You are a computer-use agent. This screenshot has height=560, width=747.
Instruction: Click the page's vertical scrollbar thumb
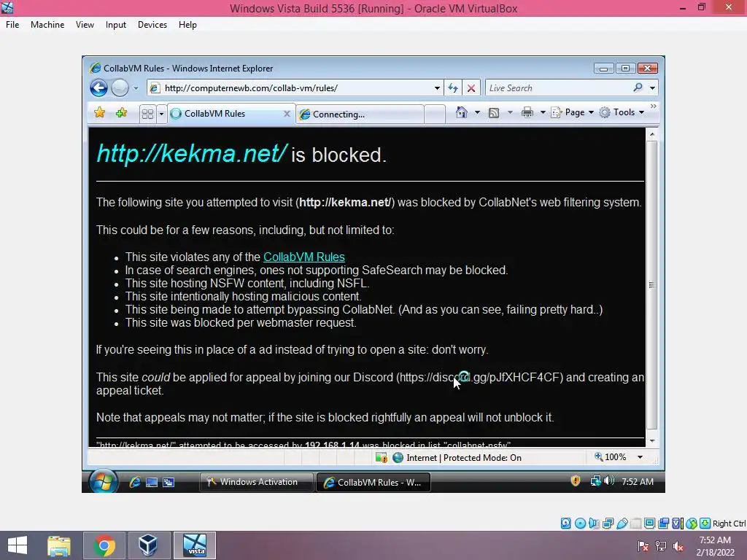(651, 285)
